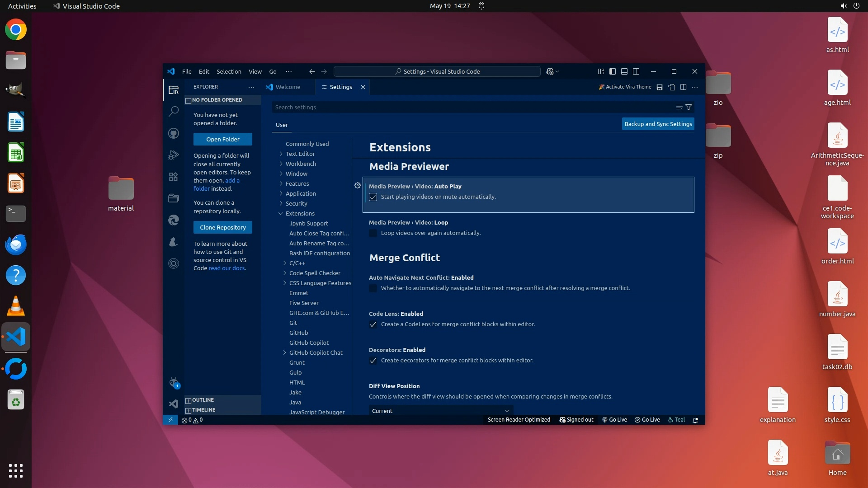Click the Clone Repository button
This screenshot has height=488, width=868.
(x=222, y=227)
